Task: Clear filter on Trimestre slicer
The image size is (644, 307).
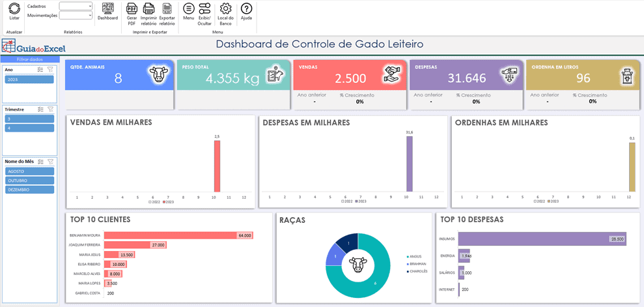Action: coord(50,110)
